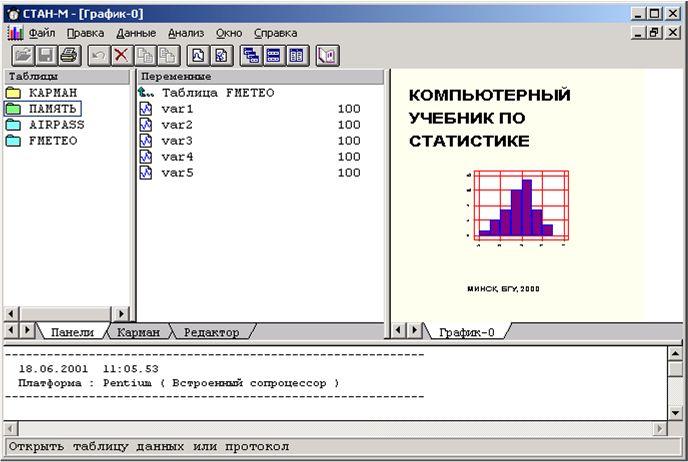Click the open file toolbar icon

(22, 56)
